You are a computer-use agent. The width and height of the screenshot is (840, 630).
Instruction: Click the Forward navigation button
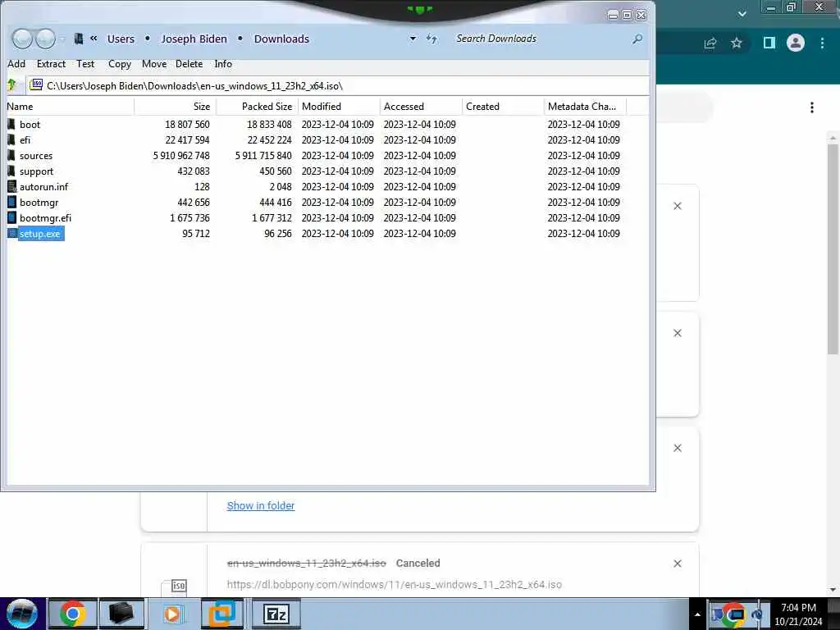coord(46,39)
